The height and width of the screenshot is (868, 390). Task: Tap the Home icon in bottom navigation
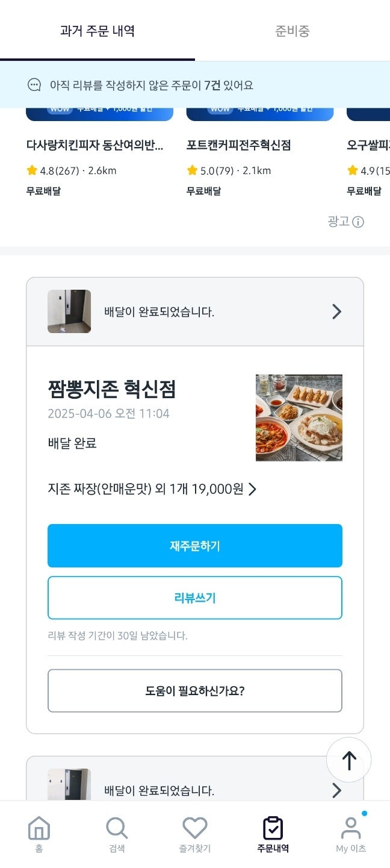[x=39, y=829]
